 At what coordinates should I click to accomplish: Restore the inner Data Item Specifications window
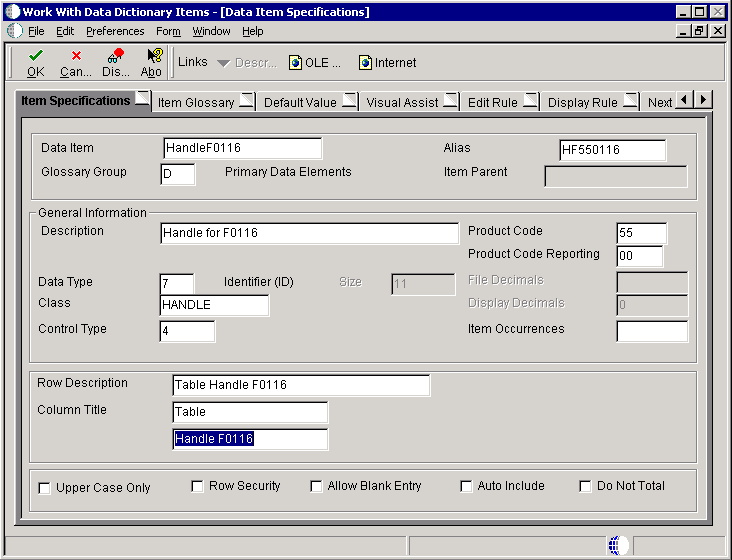tap(699, 31)
